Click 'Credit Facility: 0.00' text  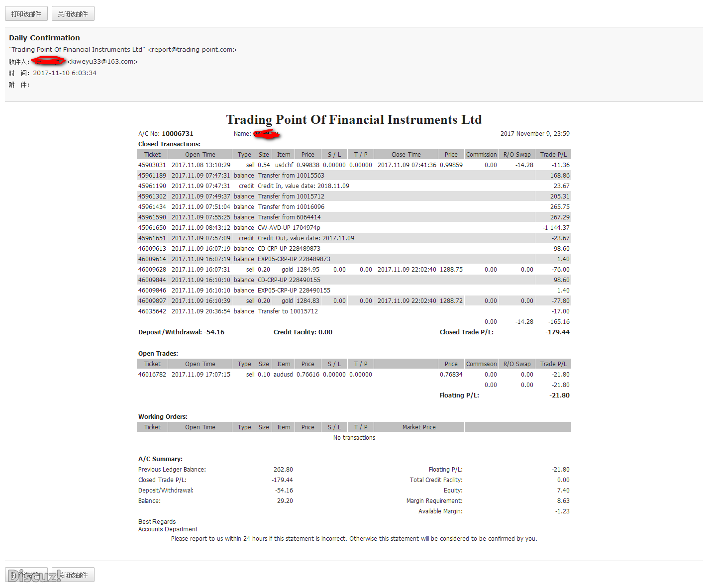pyautogui.click(x=303, y=332)
